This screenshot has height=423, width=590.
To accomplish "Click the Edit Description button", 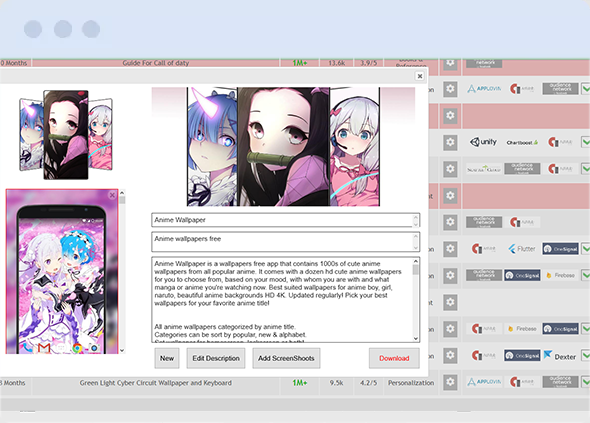I will pyautogui.click(x=216, y=358).
